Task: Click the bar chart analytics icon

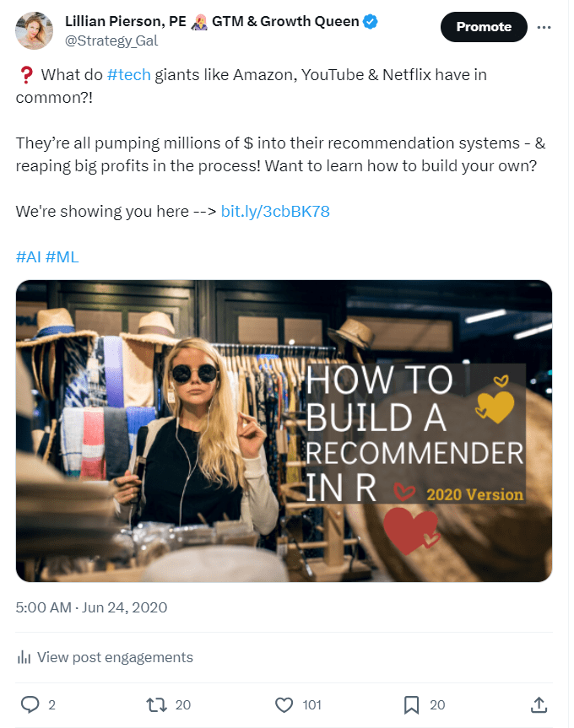Action: point(24,657)
